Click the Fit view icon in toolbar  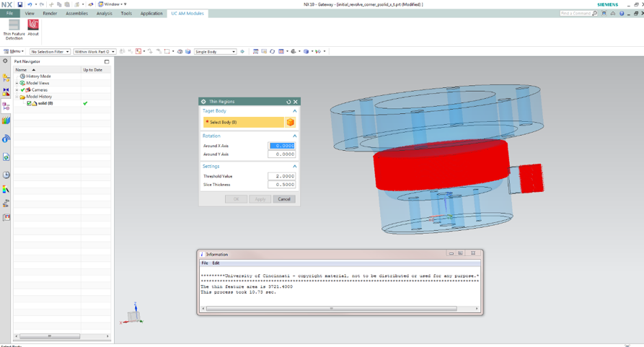(x=255, y=51)
